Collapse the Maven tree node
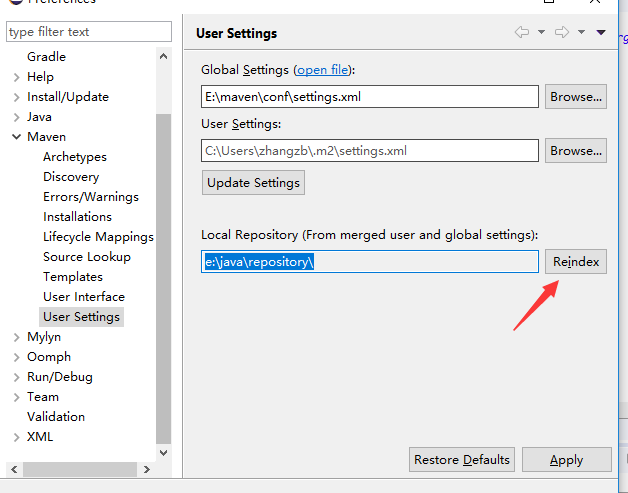 tap(16, 137)
